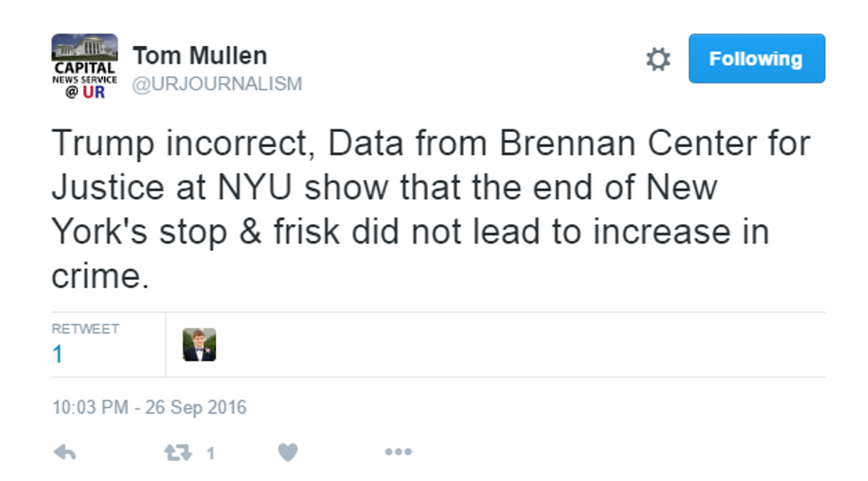Toggle the blue Following button

[756, 59]
